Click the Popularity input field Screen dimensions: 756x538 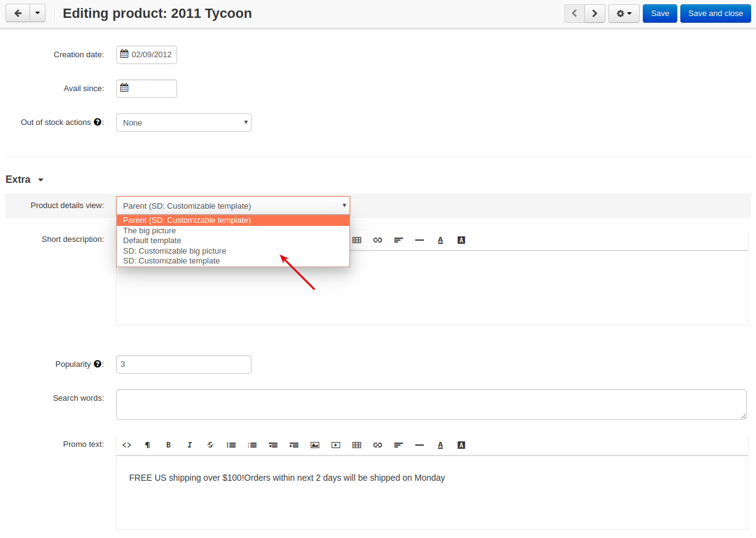click(184, 364)
